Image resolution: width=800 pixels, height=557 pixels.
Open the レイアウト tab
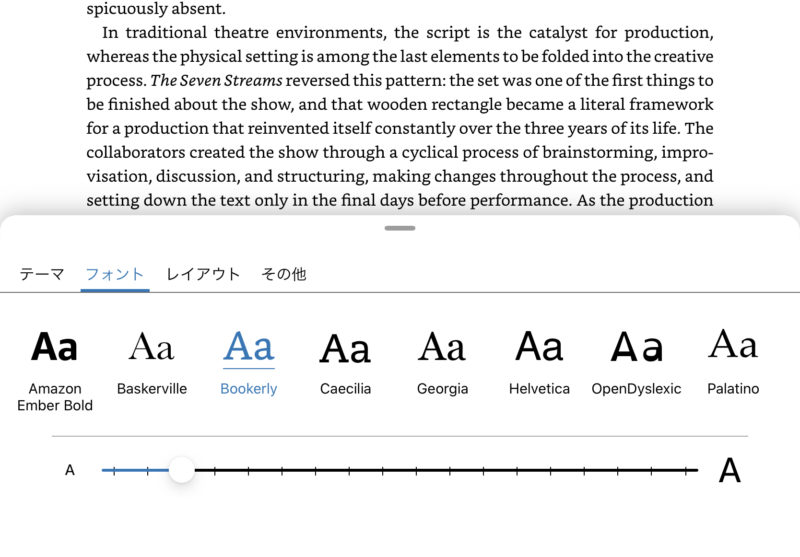pyautogui.click(x=203, y=274)
